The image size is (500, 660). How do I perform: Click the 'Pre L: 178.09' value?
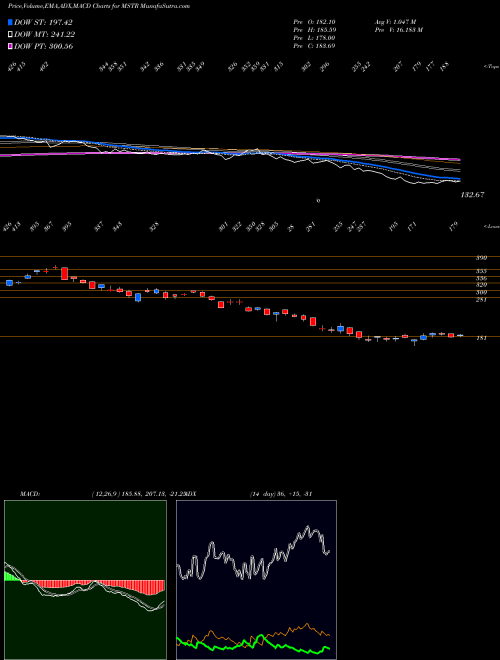[314, 38]
